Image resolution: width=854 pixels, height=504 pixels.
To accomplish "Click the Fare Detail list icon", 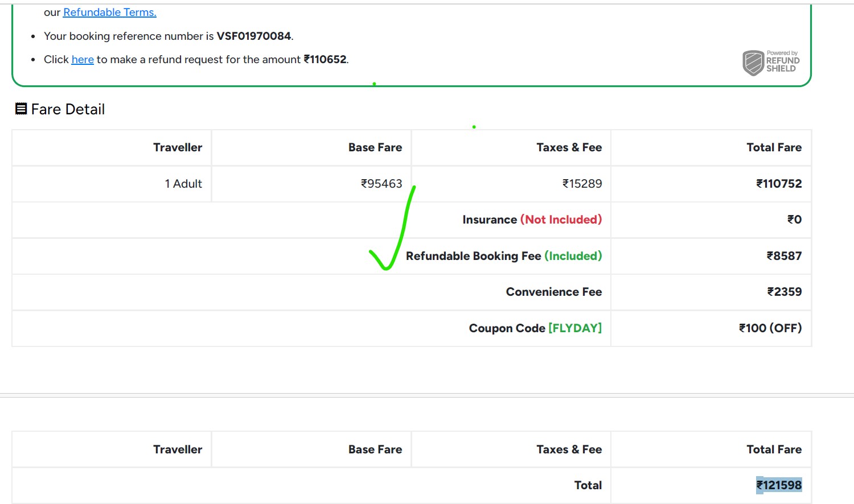I will point(21,109).
